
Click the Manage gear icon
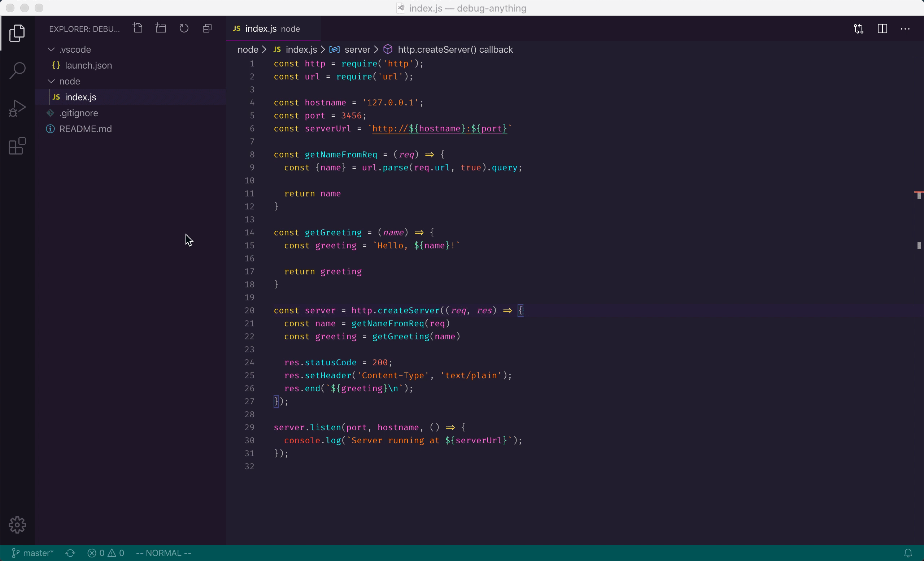click(x=17, y=525)
